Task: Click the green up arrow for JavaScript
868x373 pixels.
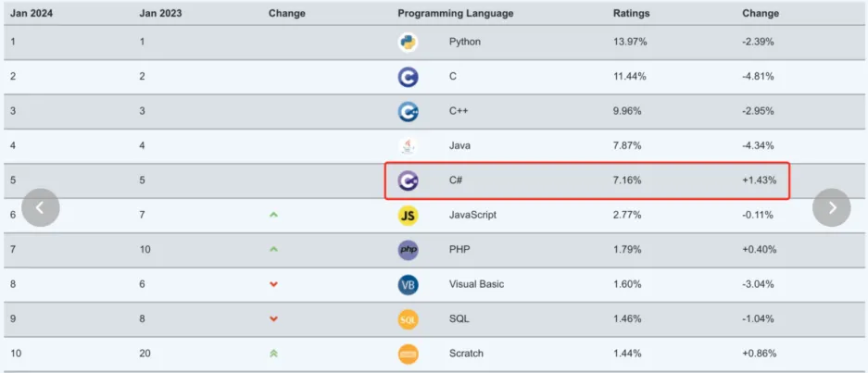Action: [273, 215]
